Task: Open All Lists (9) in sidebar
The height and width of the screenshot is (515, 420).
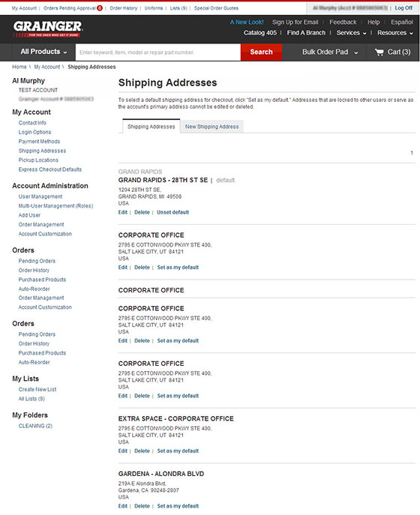Action: 31,399
